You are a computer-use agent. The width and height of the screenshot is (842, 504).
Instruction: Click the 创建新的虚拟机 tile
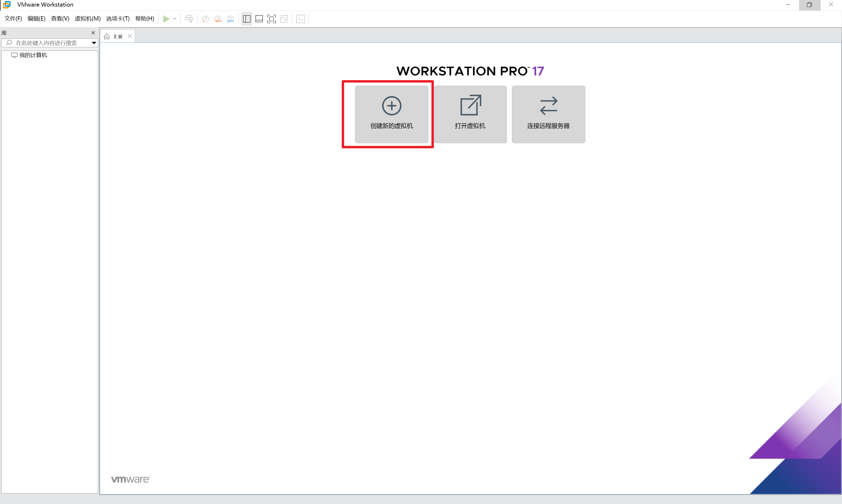[391, 114]
